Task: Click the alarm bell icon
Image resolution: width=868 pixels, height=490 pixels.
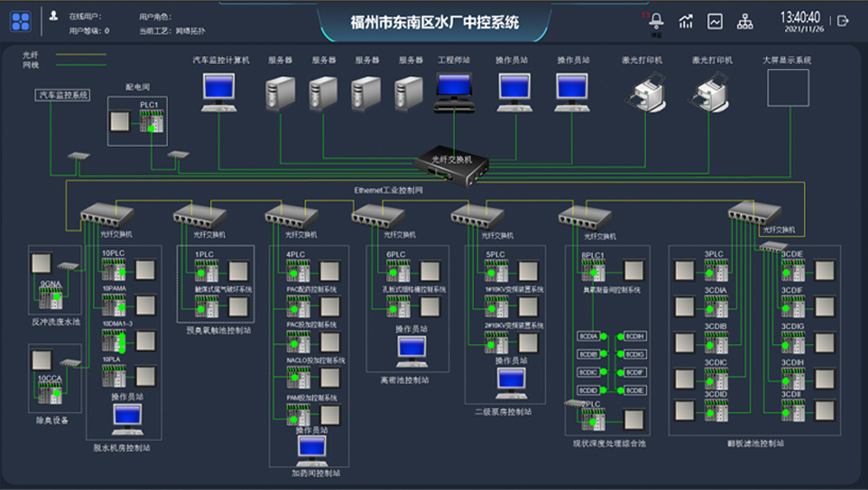Action: 656,21
